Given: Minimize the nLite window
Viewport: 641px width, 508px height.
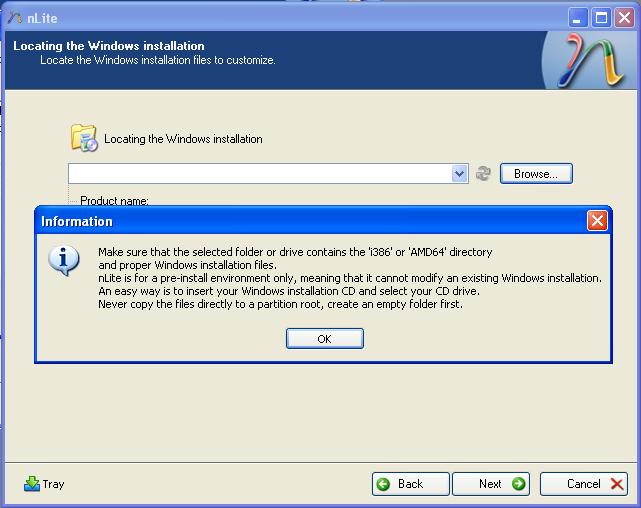Looking at the screenshot, I should click(x=577, y=18).
